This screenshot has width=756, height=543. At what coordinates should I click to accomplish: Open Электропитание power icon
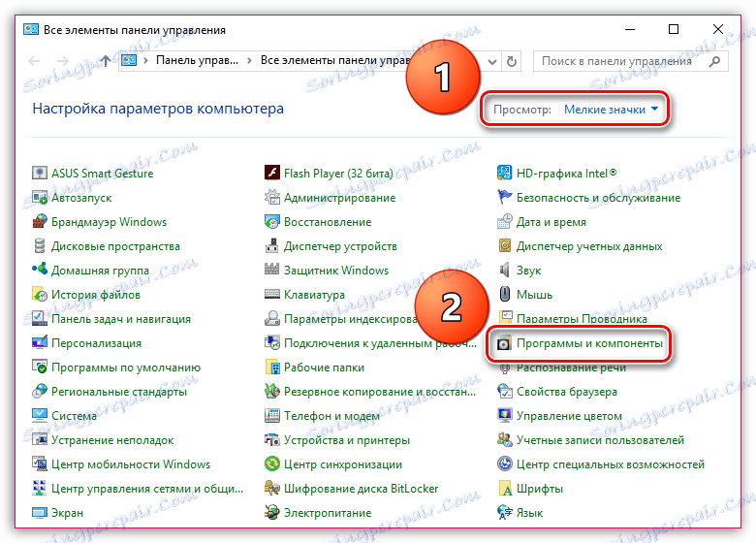[272, 513]
